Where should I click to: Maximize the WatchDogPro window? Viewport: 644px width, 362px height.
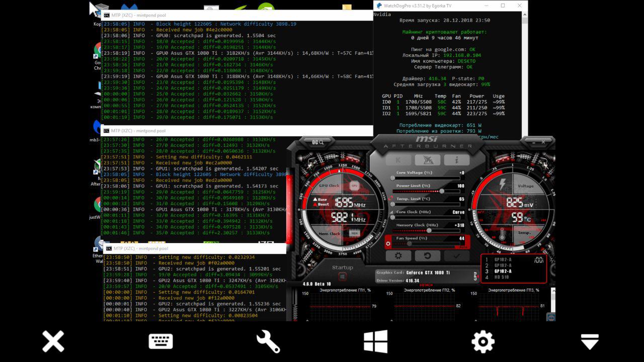(x=503, y=6)
